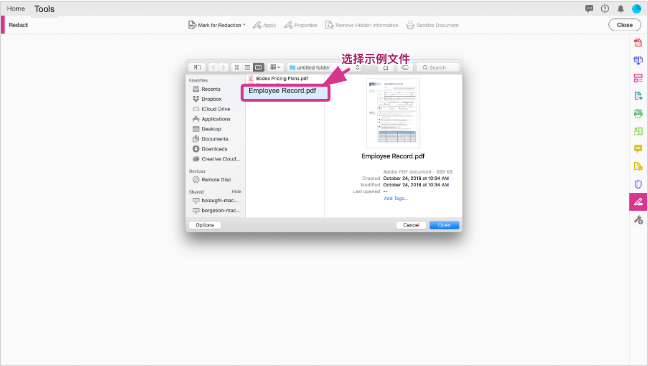Image resolution: width=648 pixels, height=366 pixels.
Task: Select the More Tools wrench icon
Action: tap(638, 220)
